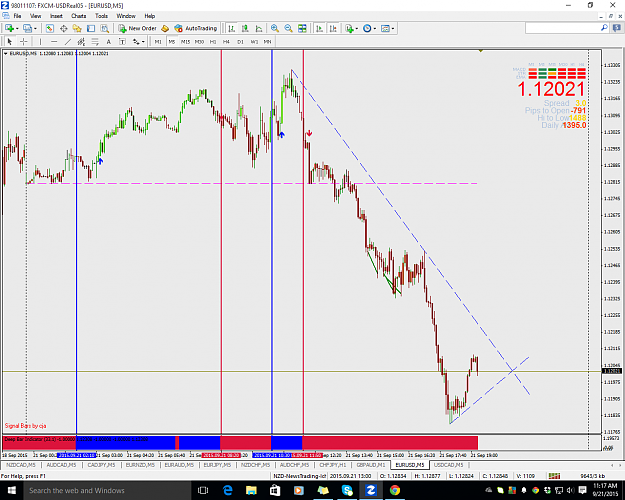Screen dimensions: 625x500
Task: Click EURUSD,M5 chart title triangle
Action: pos(6,53)
